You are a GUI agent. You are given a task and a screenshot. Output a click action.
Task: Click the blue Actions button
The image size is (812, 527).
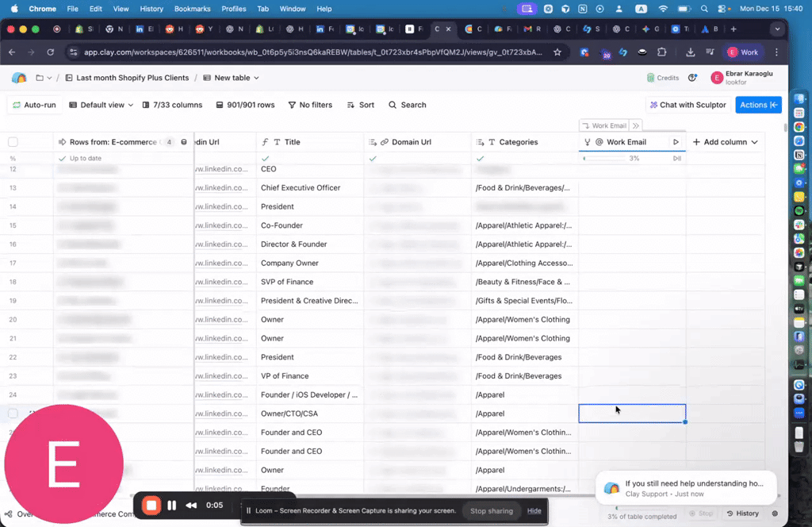[758, 105]
